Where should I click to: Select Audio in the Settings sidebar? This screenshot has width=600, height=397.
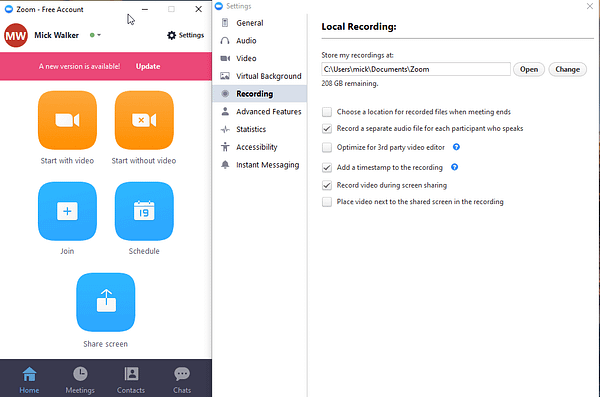tap(260, 41)
